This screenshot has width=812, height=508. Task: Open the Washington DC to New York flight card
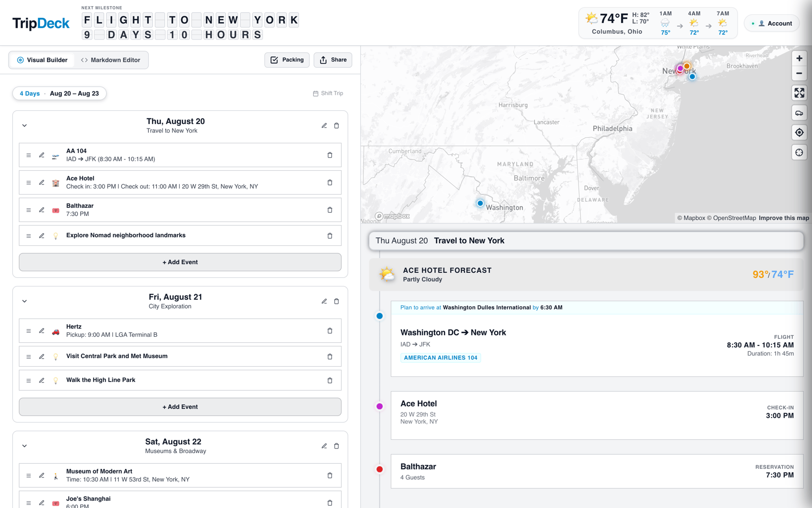tap(597, 339)
